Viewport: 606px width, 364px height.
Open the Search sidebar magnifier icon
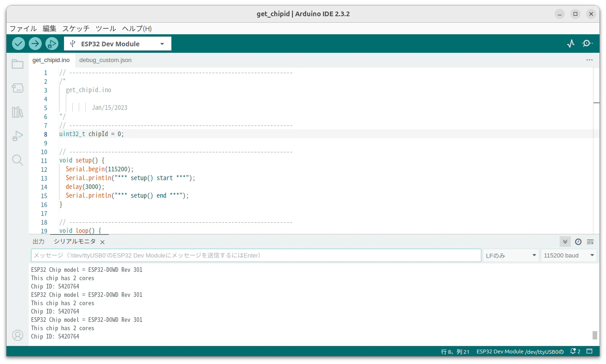[x=18, y=160]
